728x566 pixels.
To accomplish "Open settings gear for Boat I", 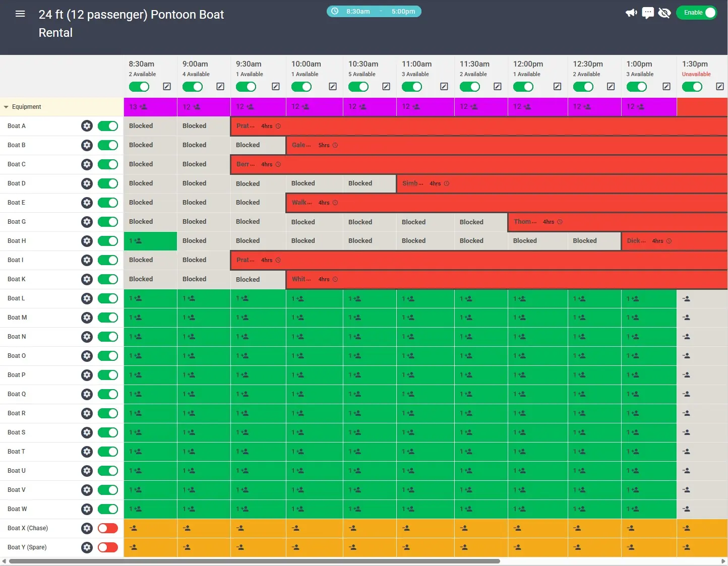I will (87, 260).
